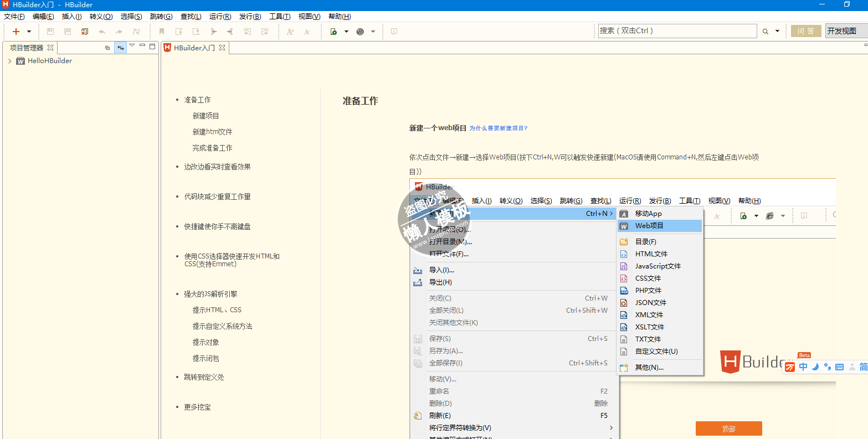This screenshot has width=868, height=439.
Task: Click the 新建项目 outline link
Action: pyautogui.click(x=206, y=116)
